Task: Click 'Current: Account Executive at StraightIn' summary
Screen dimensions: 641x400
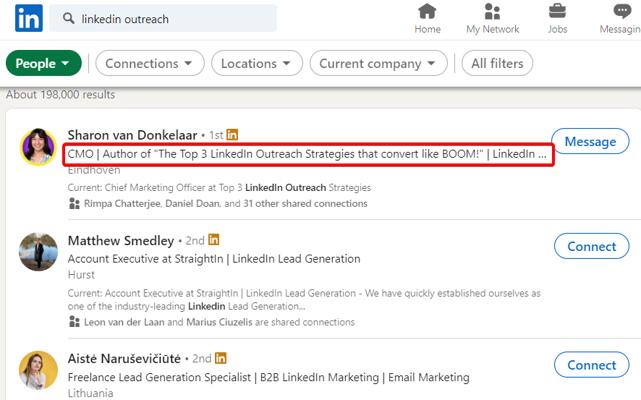Action: [304, 299]
